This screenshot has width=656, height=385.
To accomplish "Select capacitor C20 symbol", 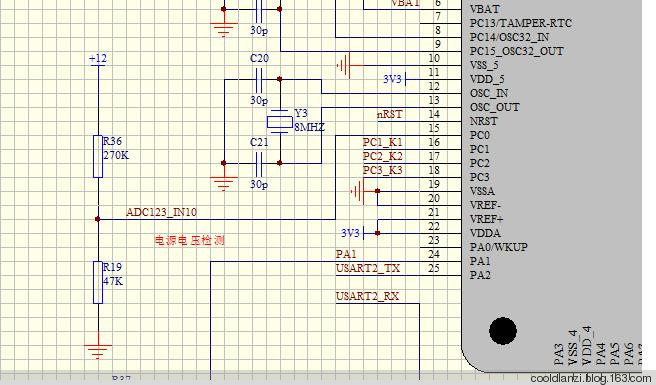I will (x=259, y=80).
